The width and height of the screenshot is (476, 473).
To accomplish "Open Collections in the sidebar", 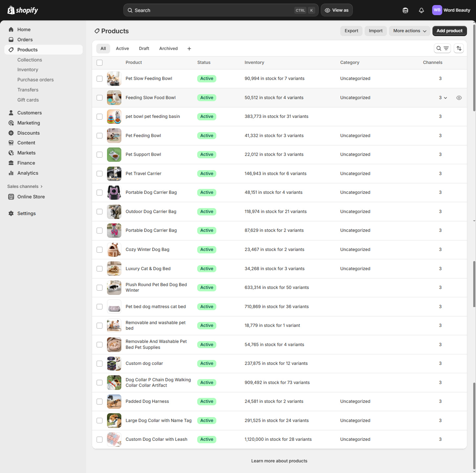I will 30,60.
